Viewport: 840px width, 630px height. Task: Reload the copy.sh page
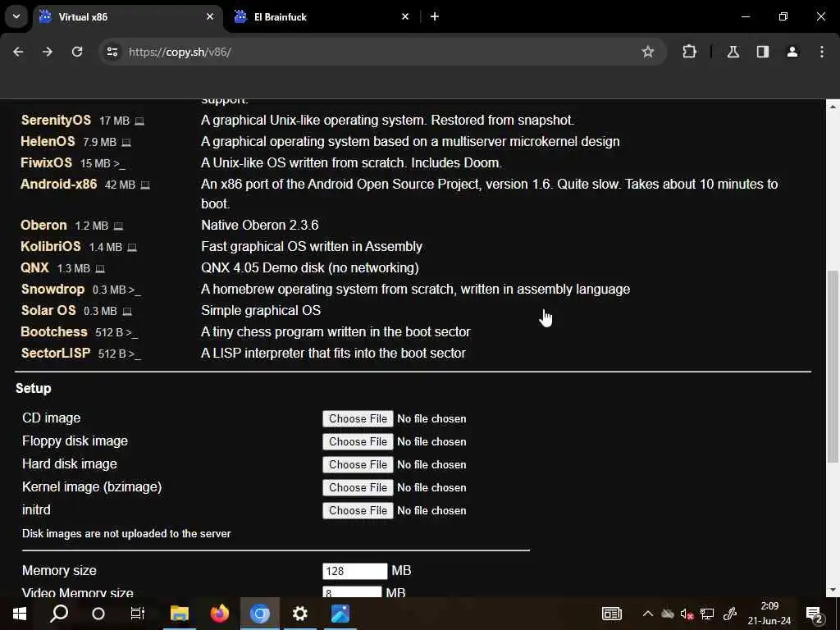tap(77, 52)
